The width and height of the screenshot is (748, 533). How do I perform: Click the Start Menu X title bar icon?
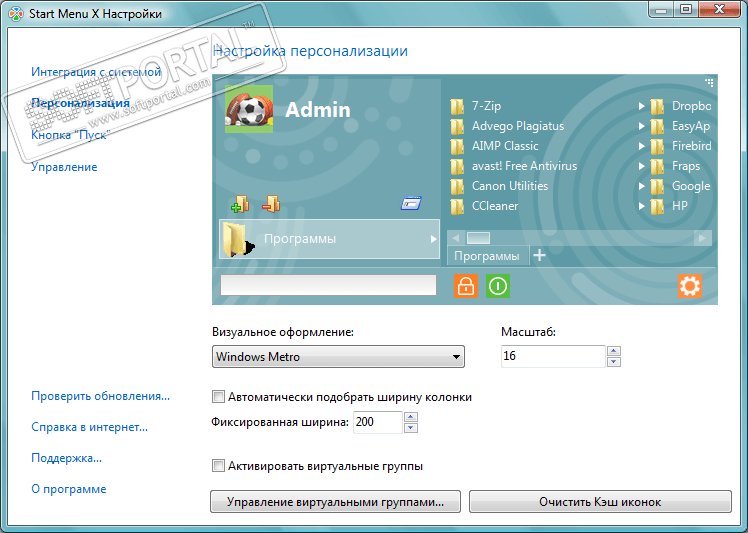16,14
